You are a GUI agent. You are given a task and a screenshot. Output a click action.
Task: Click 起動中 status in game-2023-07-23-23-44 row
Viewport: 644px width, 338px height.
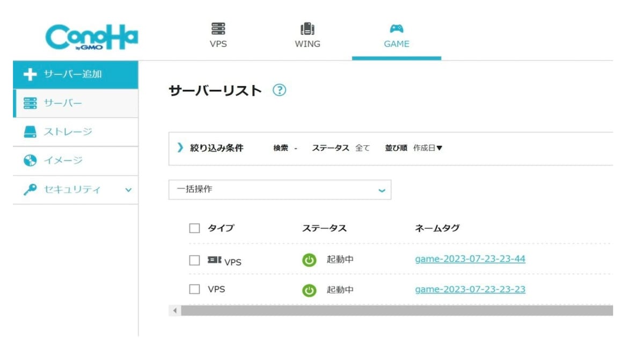pyautogui.click(x=340, y=260)
